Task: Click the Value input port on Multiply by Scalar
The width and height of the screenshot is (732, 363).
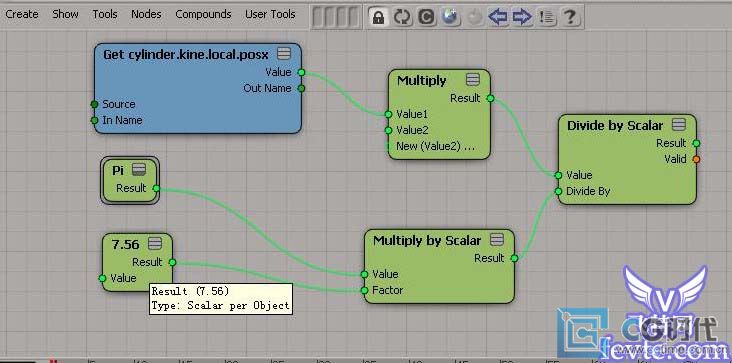Action: tap(365, 274)
